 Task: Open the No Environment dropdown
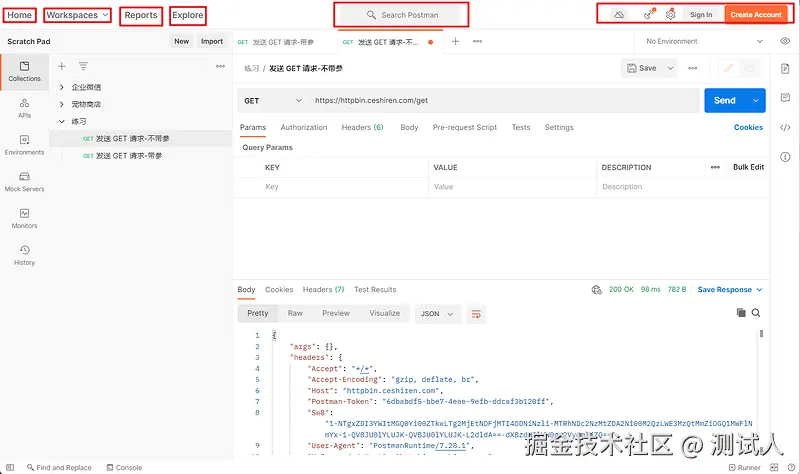705,41
